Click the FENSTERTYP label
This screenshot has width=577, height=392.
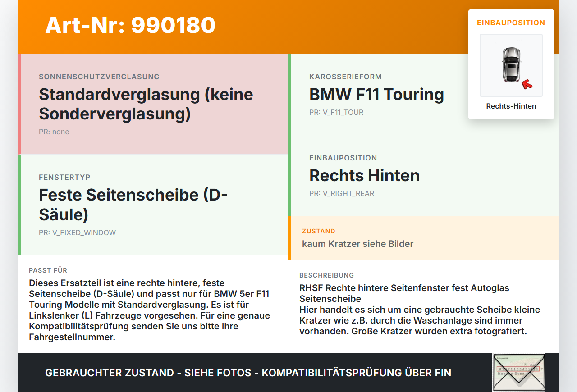(64, 178)
